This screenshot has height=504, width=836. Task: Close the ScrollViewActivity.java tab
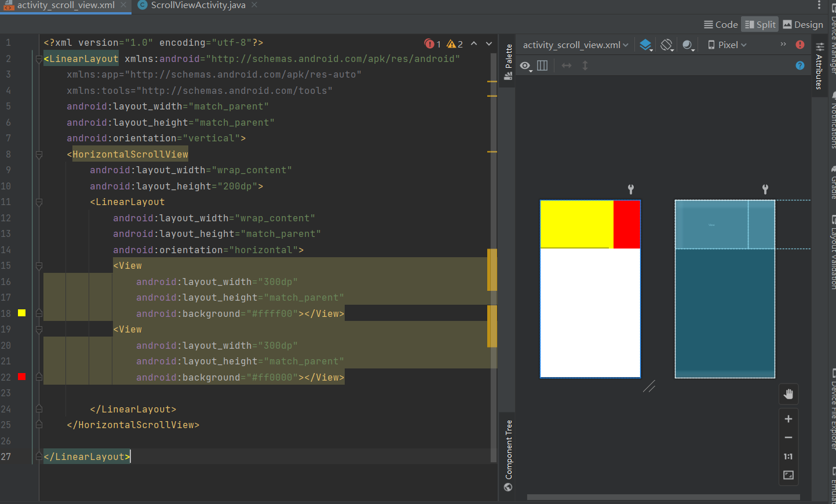point(254,5)
